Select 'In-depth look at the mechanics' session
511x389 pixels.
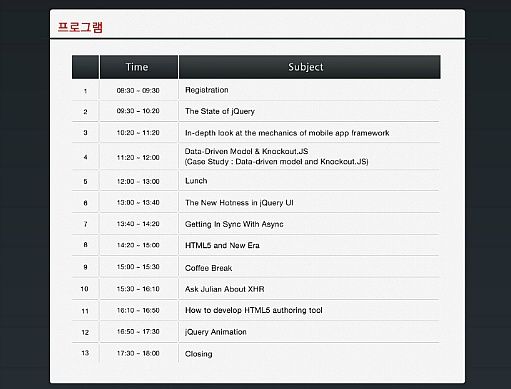coord(287,133)
